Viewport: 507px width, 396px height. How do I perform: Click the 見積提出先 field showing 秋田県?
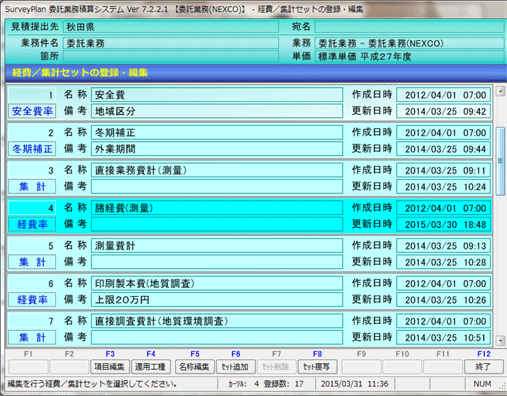coord(171,27)
